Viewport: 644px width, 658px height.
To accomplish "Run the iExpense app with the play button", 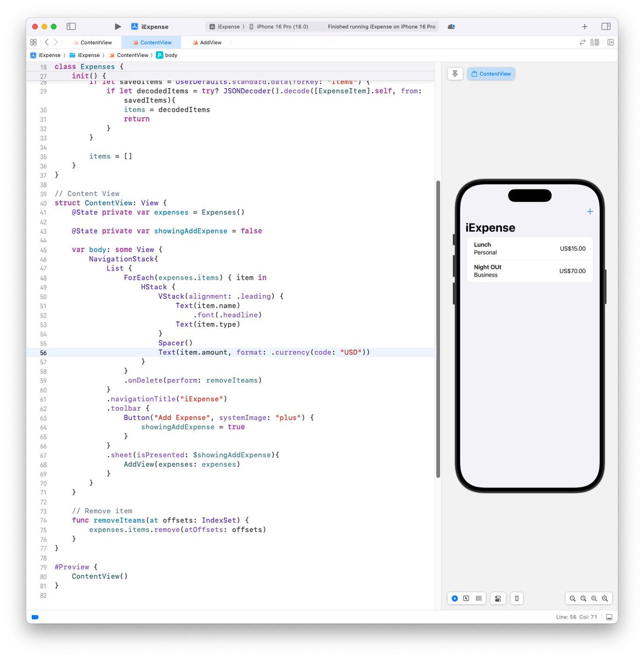I will [x=117, y=26].
